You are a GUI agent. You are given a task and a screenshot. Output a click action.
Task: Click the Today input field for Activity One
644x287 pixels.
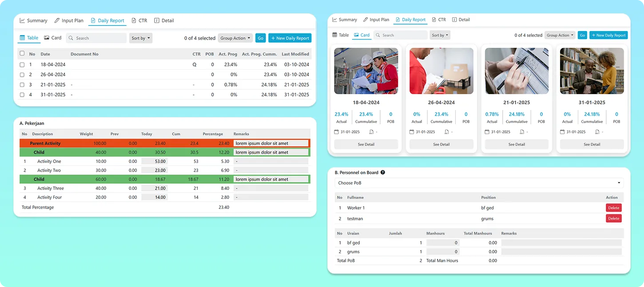tap(155, 161)
